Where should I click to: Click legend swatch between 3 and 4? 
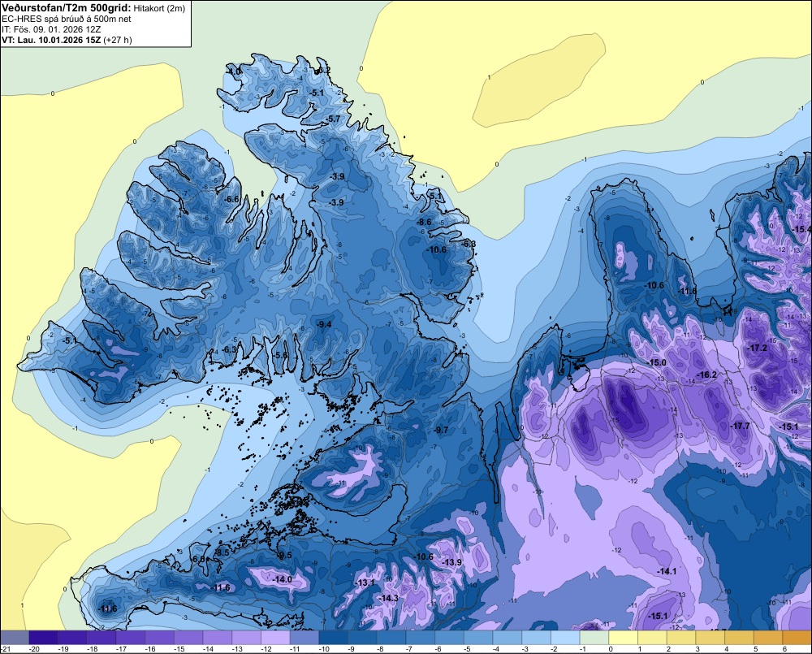pos(710,638)
